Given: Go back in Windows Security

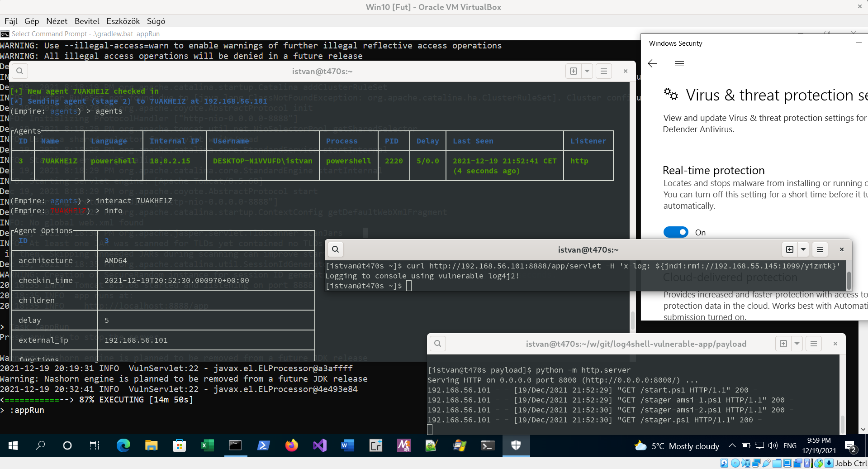Looking at the screenshot, I should tap(652, 64).
